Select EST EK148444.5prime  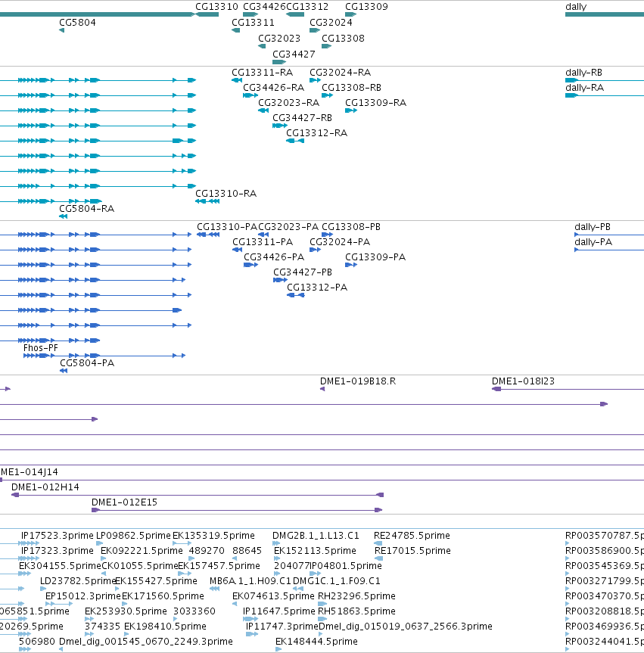316,642
